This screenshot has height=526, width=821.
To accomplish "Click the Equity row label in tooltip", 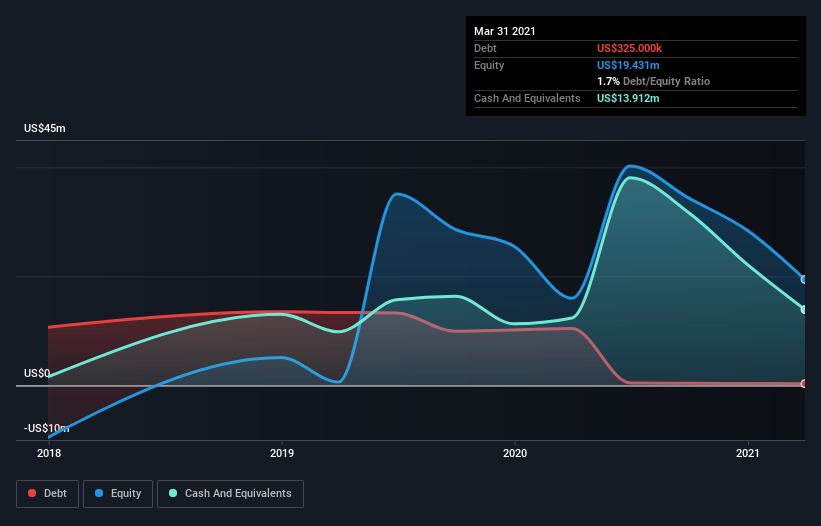I will click(x=489, y=65).
